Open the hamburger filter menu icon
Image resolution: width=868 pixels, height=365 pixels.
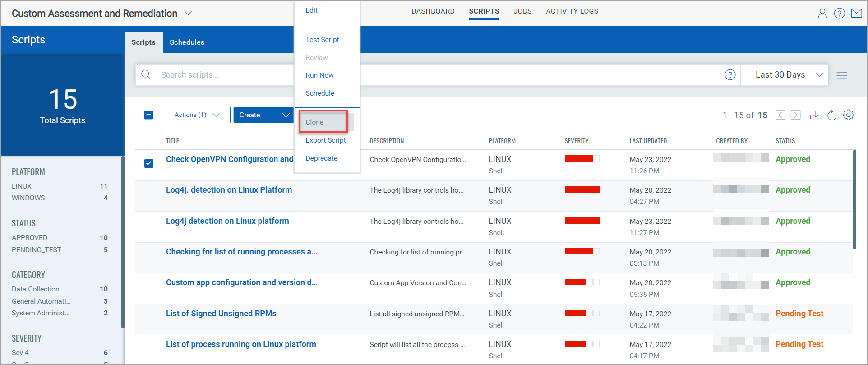[x=841, y=75]
